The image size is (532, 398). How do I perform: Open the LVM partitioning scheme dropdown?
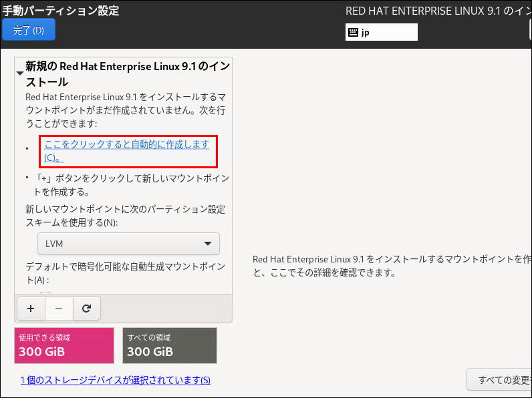tap(128, 244)
